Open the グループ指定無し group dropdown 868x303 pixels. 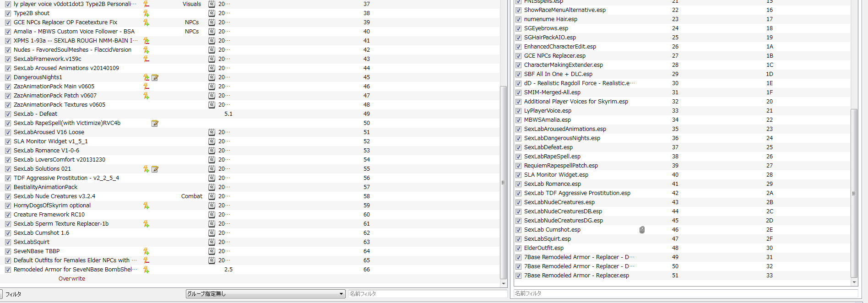pos(266,294)
